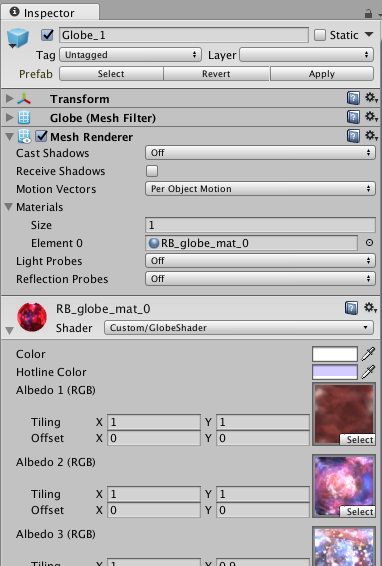Open Transform help book icon
Screen dimensions: 382x566
[353, 98]
